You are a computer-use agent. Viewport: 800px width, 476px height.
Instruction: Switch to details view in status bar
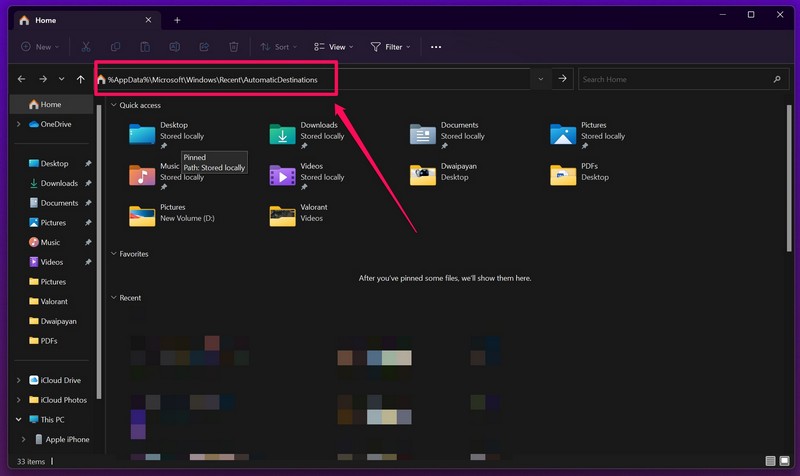(x=770, y=461)
